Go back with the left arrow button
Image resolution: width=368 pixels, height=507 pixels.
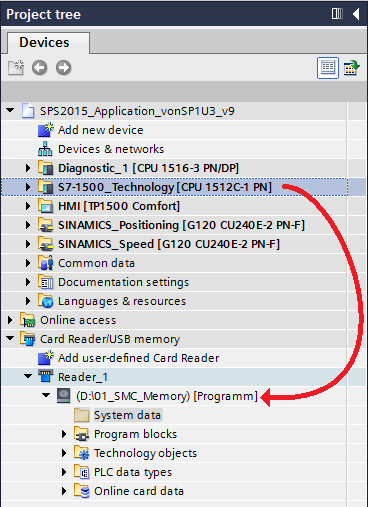pos(39,68)
